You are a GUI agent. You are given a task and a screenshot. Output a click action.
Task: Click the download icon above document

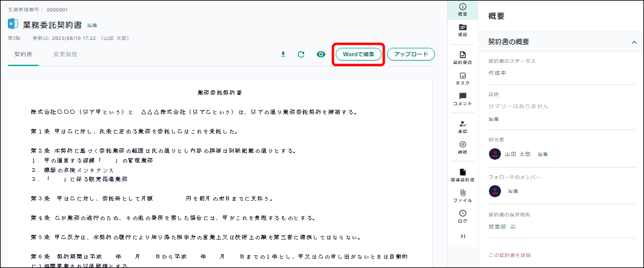282,54
